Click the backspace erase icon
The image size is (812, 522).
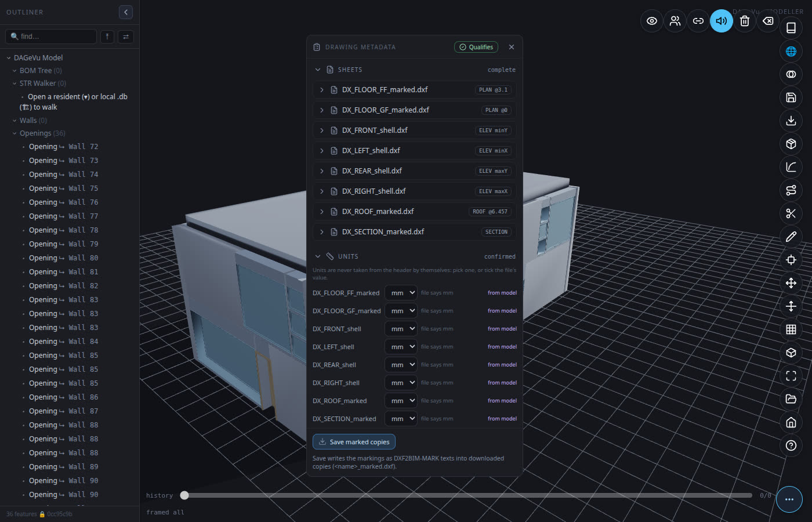[x=768, y=21]
